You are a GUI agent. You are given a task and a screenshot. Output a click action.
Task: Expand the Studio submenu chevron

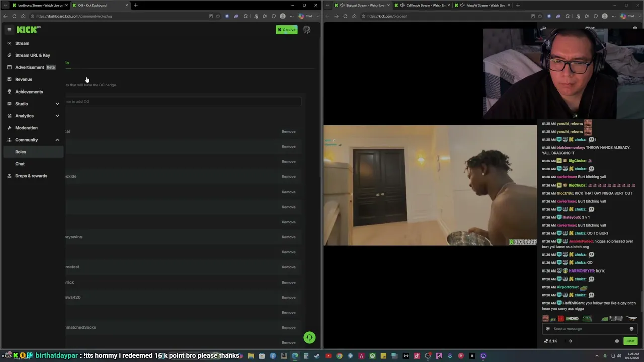[x=57, y=104]
